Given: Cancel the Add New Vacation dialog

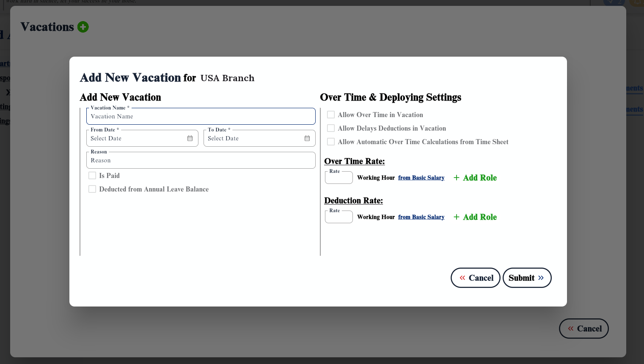Looking at the screenshot, I should pyautogui.click(x=476, y=278).
